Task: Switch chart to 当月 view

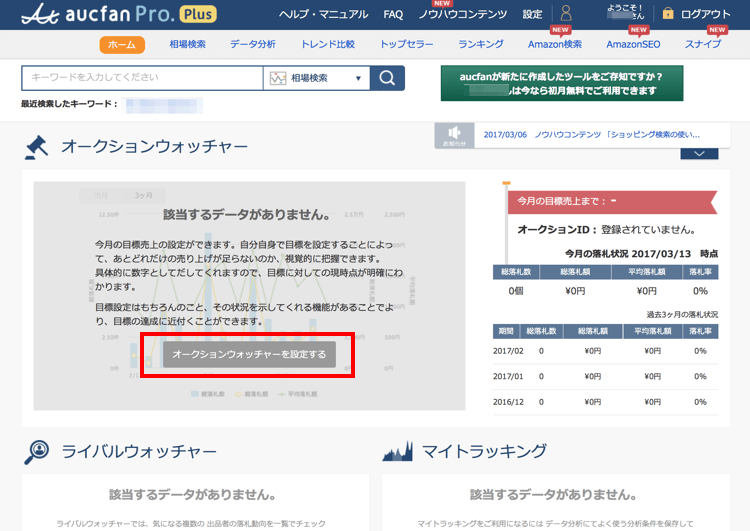Action: (x=100, y=195)
